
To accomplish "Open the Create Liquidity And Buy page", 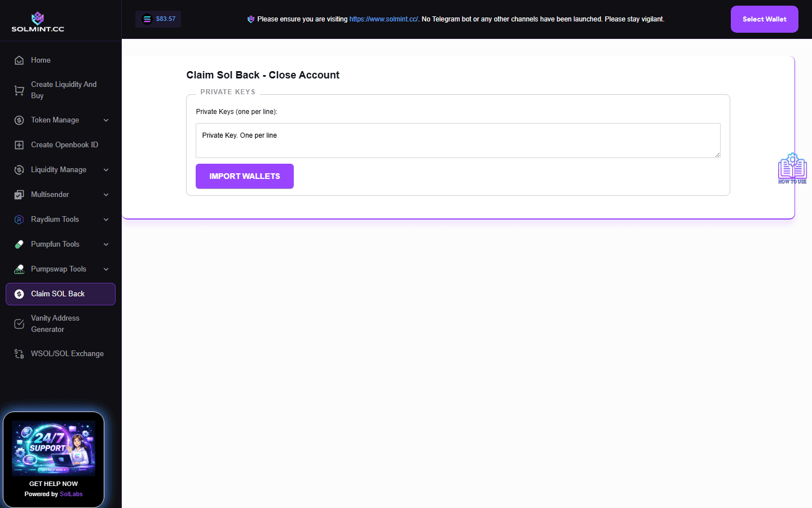I will [63, 90].
